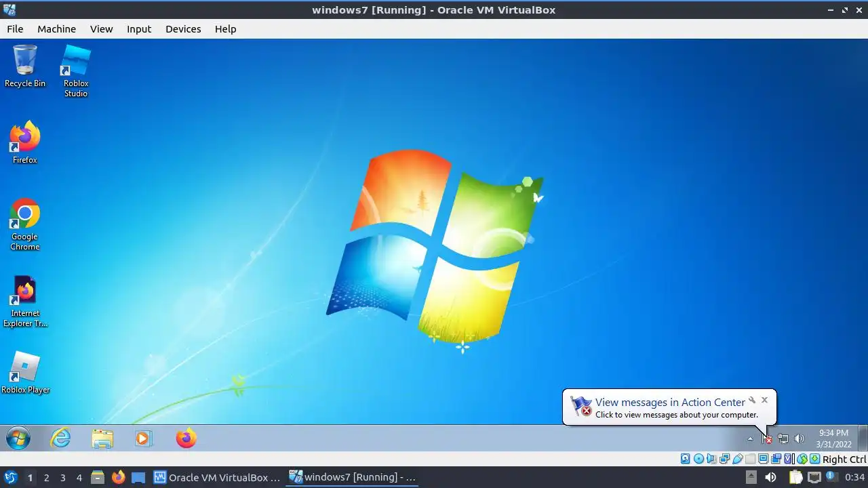Screen dimensions: 868x488
Task: Click VirtualBox recording status indicator
Action: pos(776,459)
